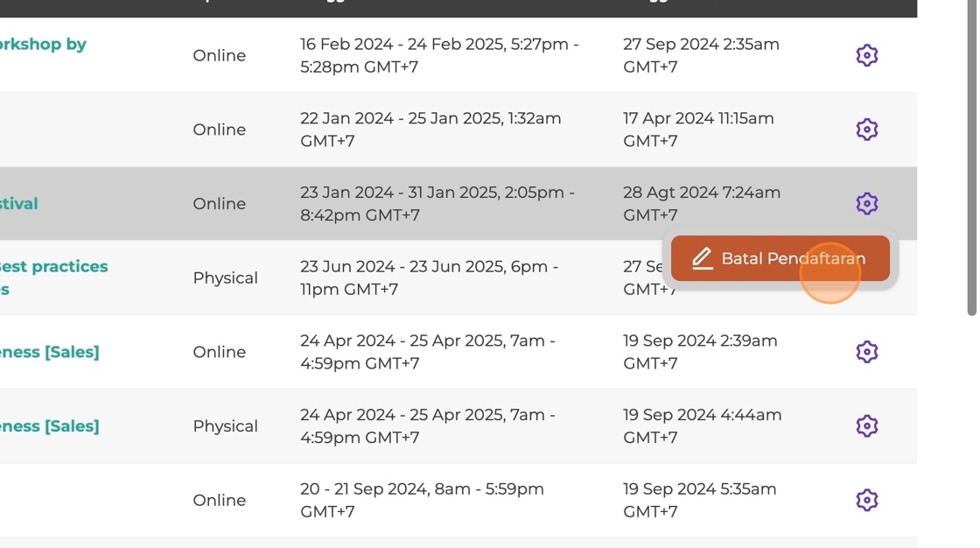Click 'Physical' type in 23 Jun 2024 row

click(225, 278)
